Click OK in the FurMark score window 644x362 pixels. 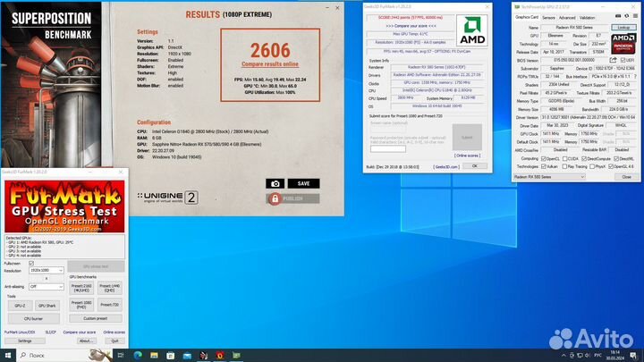474,166
